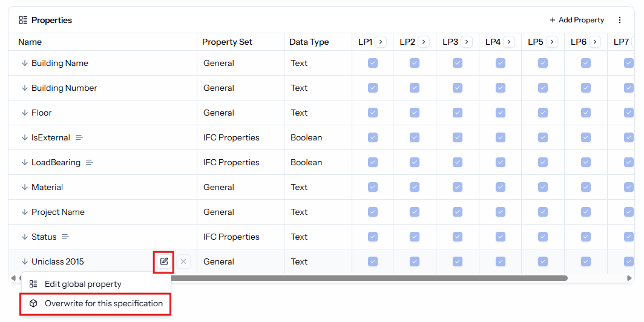Click the down arrow icon beside Building Name
This screenshot has width=644, height=322.
25,63
